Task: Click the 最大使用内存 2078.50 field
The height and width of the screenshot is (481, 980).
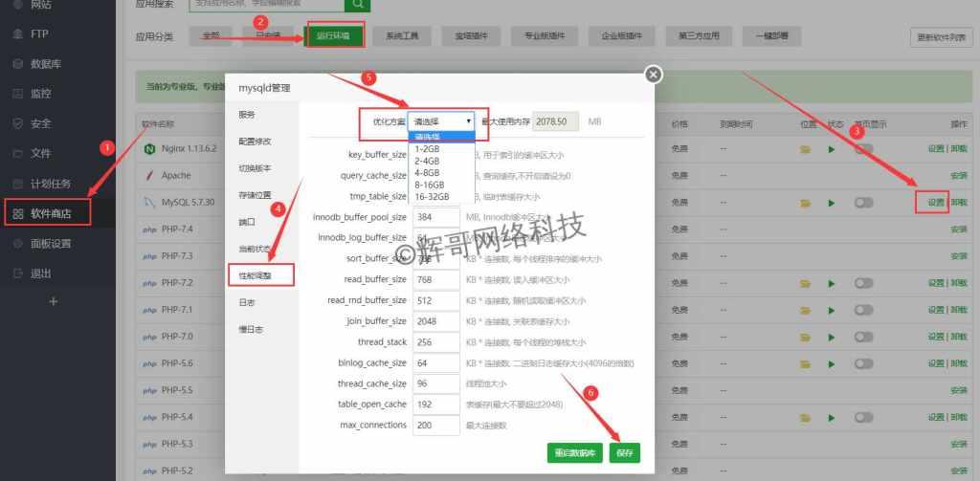Action: tap(556, 121)
